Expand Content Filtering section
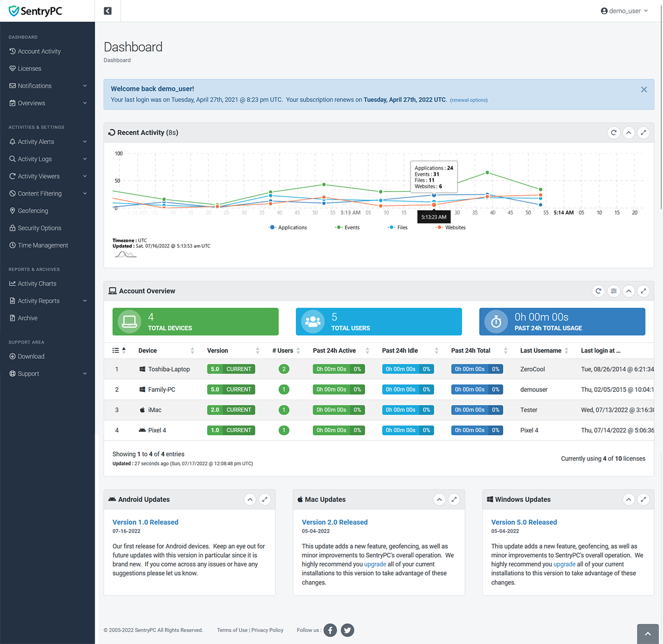This screenshot has width=663, height=644. coord(48,194)
